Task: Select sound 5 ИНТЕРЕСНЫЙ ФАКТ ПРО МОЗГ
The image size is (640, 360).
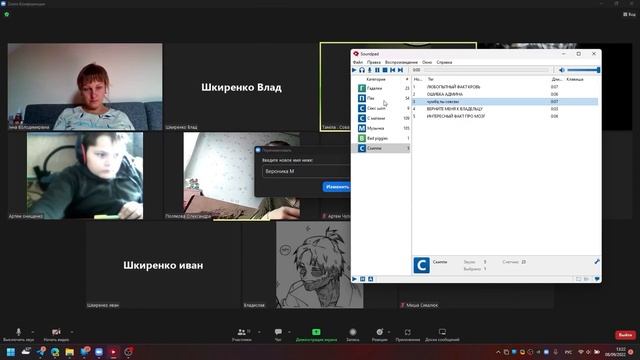Action: [505, 116]
